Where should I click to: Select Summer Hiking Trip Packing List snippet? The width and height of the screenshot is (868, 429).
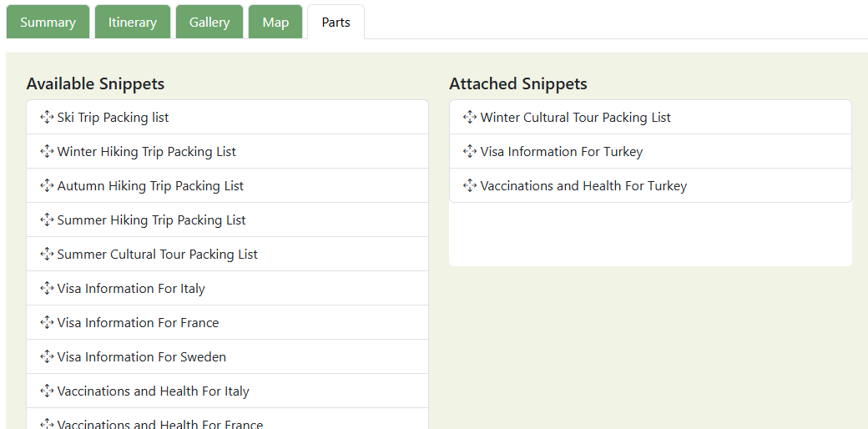[x=151, y=220]
